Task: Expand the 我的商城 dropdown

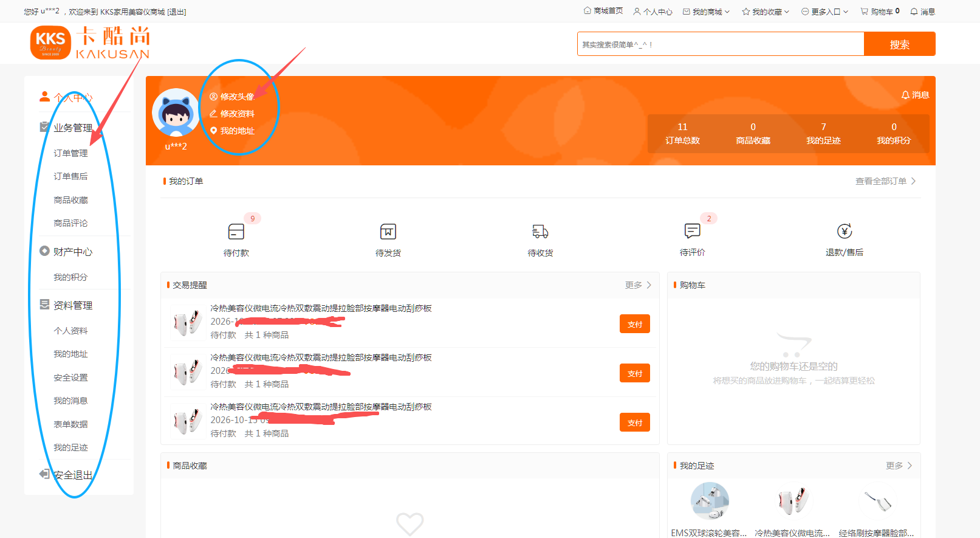Action: (706, 12)
